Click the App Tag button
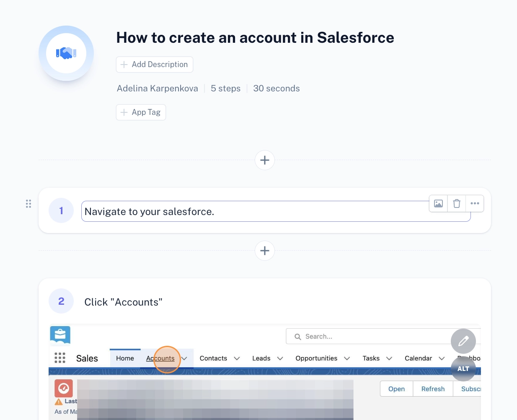This screenshot has height=420, width=517. tap(141, 112)
